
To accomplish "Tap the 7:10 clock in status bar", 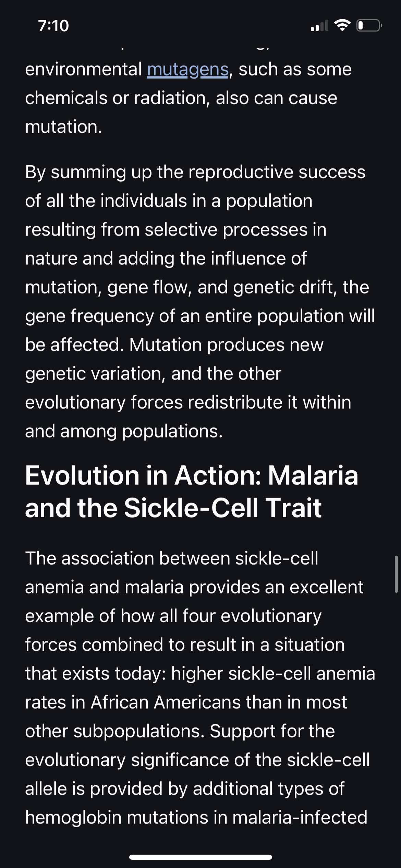I will point(53,26).
